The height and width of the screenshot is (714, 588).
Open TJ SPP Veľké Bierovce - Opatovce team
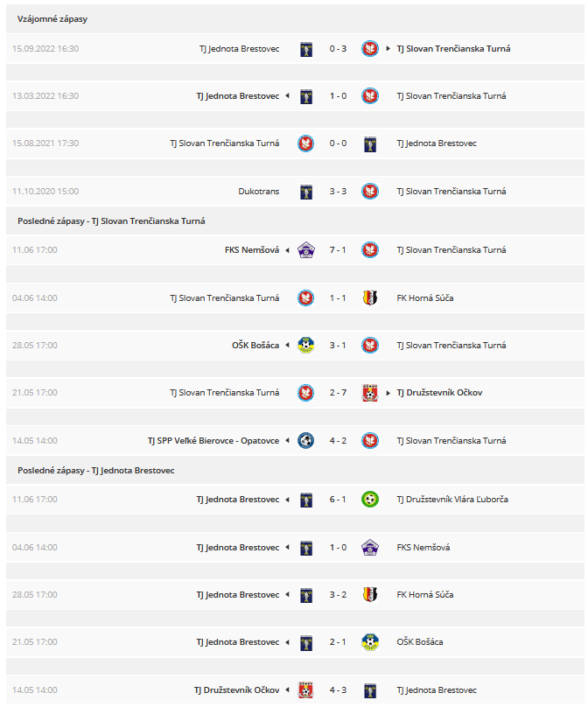[213, 441]
